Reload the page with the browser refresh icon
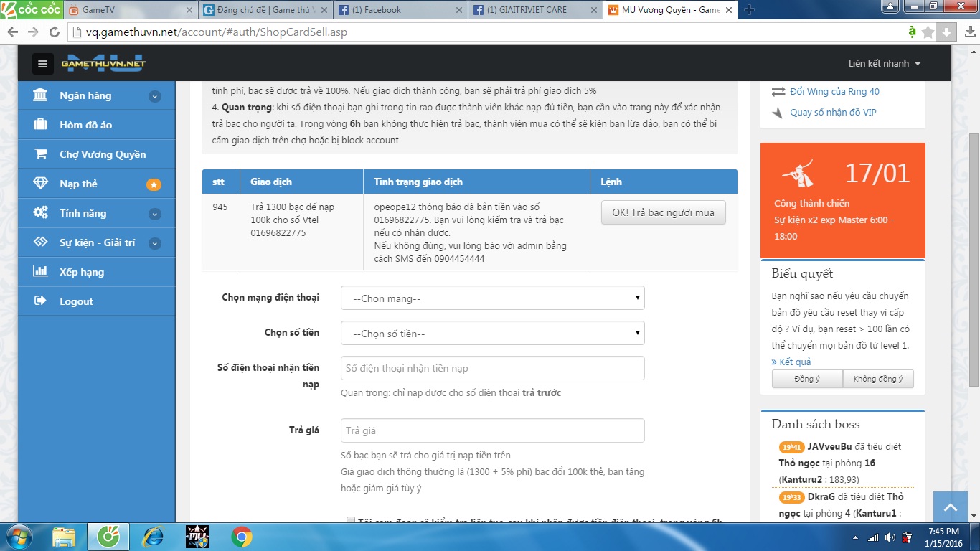The image size is (980, 551). [x=54, y=32]
